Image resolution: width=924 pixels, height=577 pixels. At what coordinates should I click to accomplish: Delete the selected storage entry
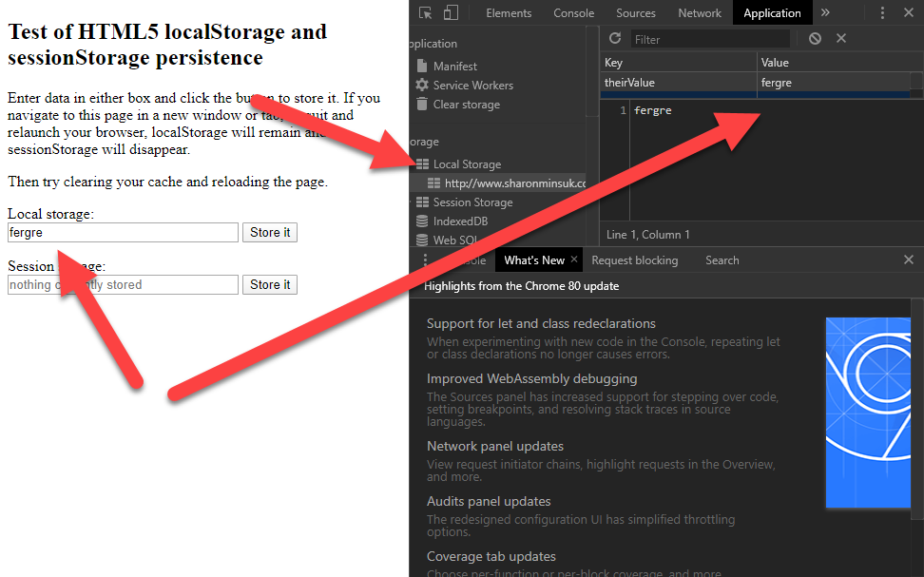pos(841,38)
